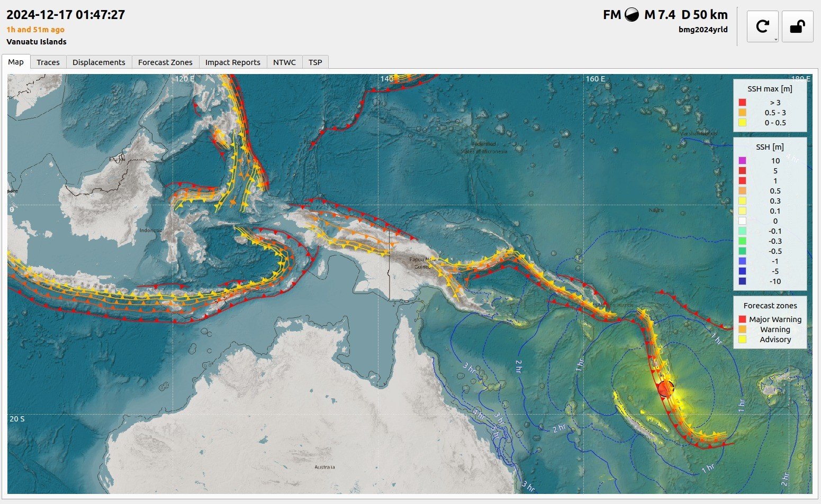Click the event ID 'bmg2024yrld'
This screenshot has width=821, height=504.
[703, 30]
